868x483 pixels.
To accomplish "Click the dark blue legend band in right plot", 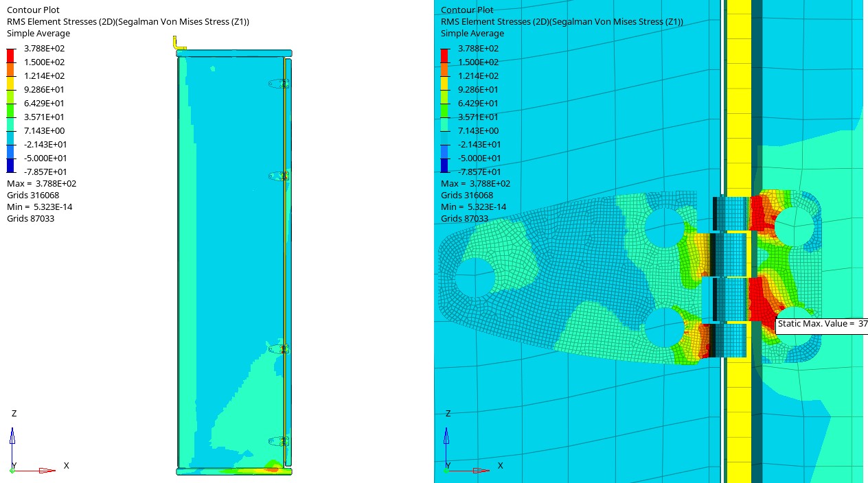I will (x=444, y=165).
